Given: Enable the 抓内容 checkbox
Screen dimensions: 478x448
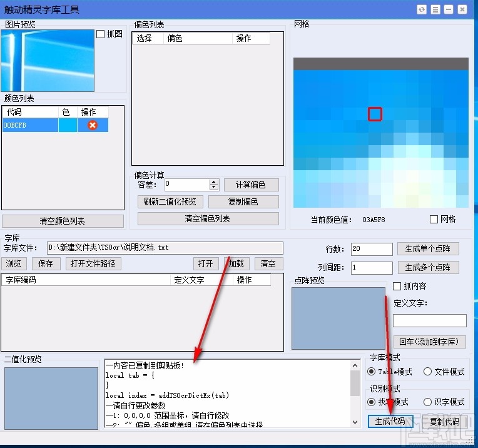Looking at the screenshot, I should pyautogui.click(x=397, y=286).
